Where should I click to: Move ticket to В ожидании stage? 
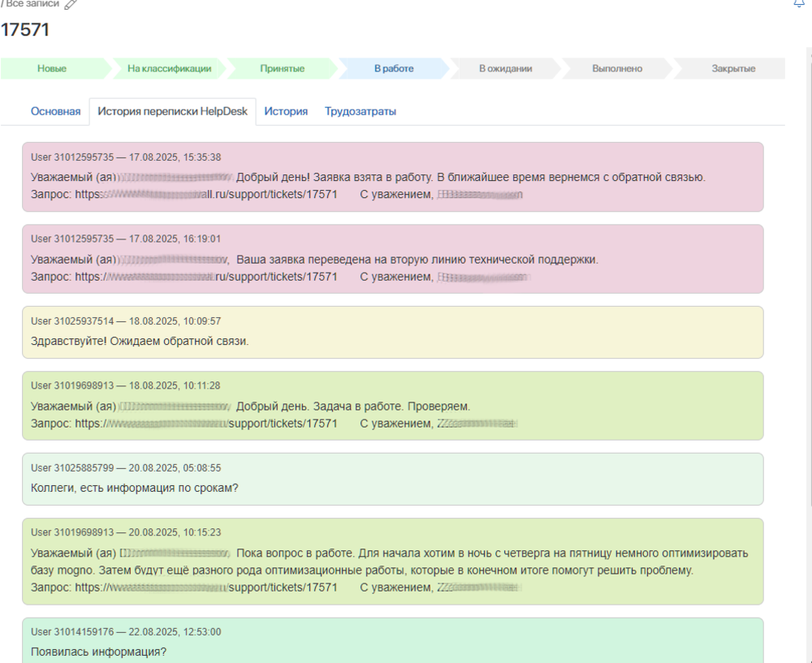pos(505,69)
